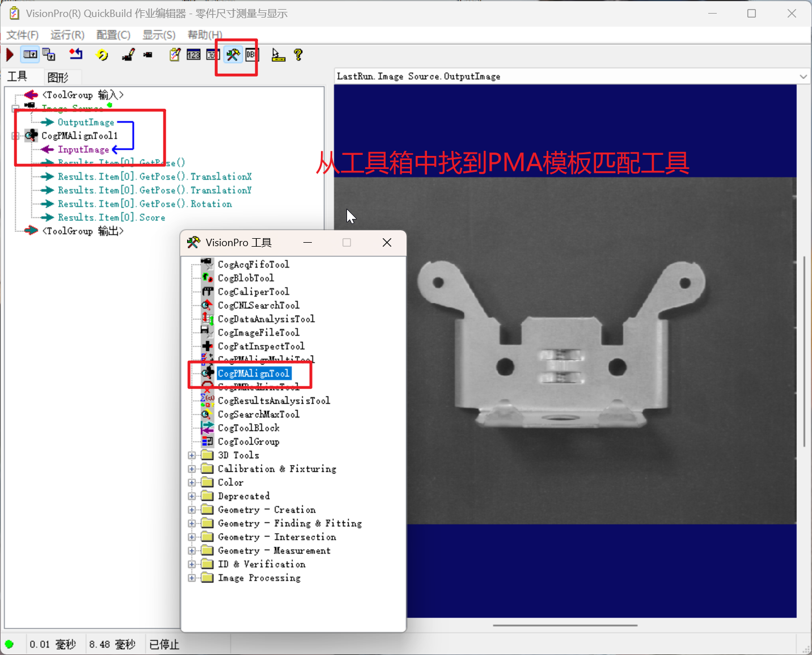Select the <ToolGroup 输出> tree node

click(83, 231)
